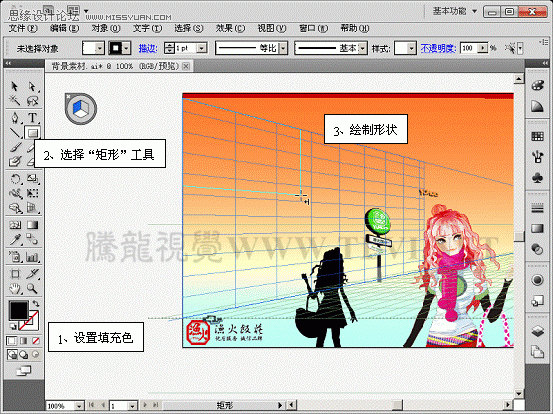Open the 等比 width profile dropdown
This screenshot has height=414, width=553.
tap(283, 48)
